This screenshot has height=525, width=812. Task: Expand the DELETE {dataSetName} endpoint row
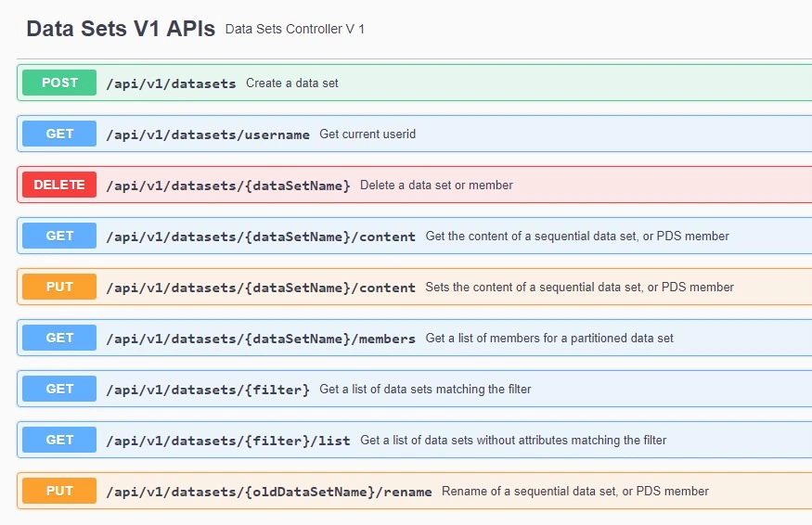(x=414, y=185)
